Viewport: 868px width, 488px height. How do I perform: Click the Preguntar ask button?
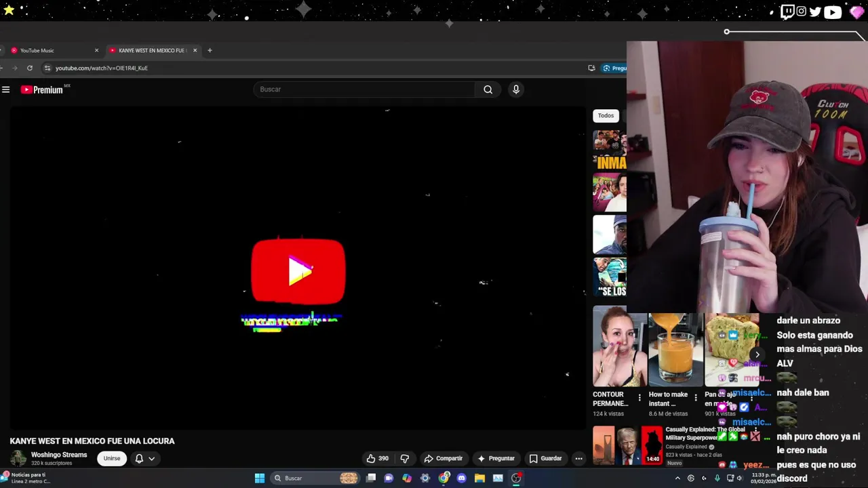[x=496, y=458]
